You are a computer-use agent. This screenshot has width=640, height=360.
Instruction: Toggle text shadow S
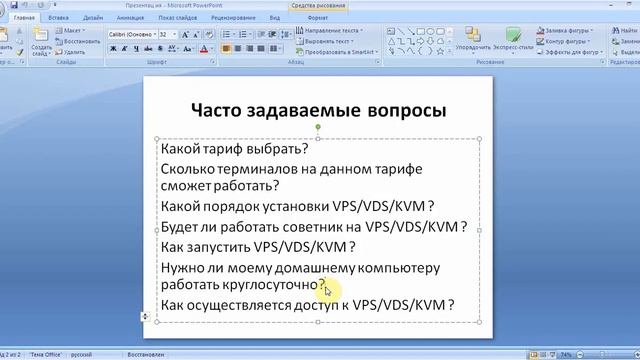pyautogui.click(x=160, y=49)
